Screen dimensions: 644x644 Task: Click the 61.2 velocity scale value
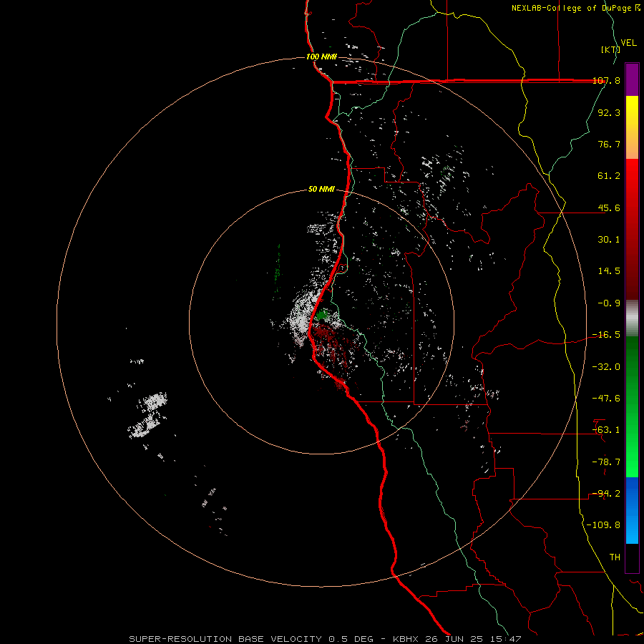[609, 176]
